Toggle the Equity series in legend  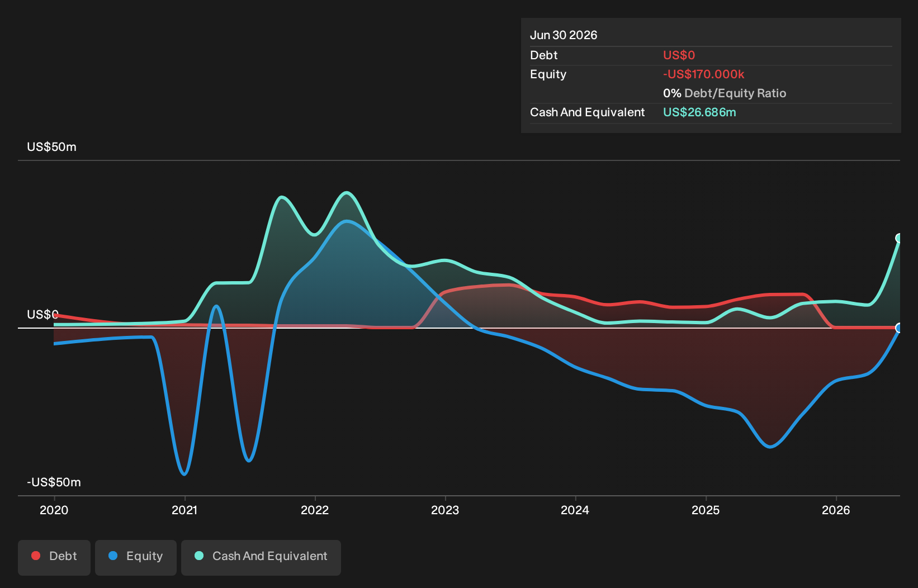click(136, 557)
